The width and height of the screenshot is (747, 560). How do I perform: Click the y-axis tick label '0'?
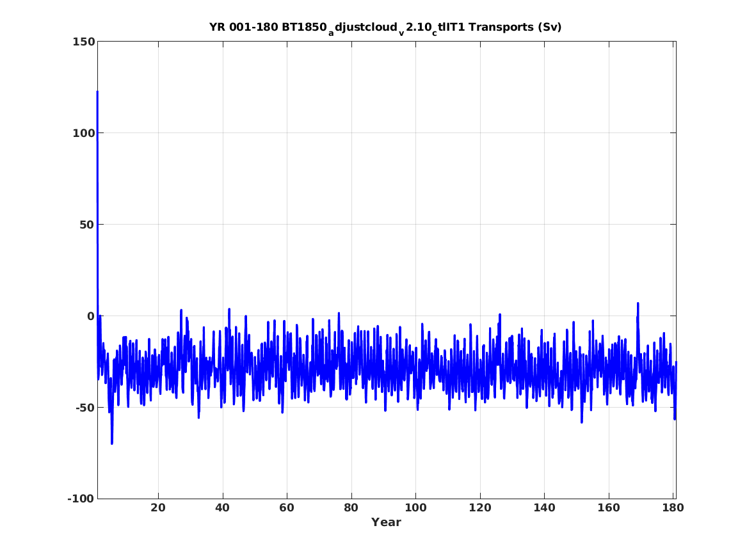pyautogui.click(x=91, y=316)
